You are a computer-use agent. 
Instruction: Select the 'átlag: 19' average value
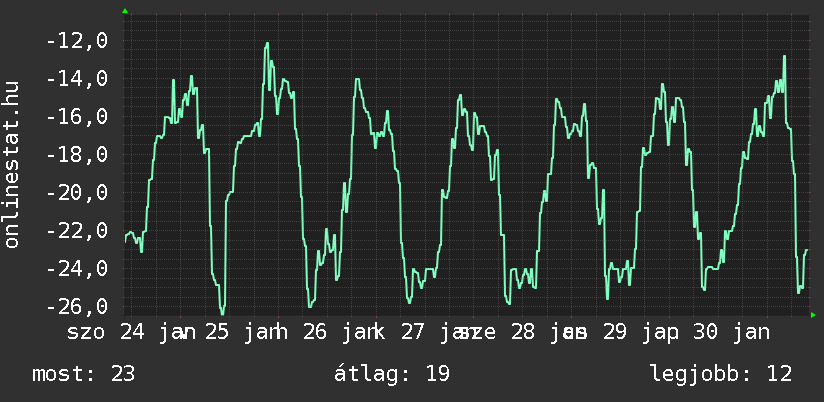[394, 374]
